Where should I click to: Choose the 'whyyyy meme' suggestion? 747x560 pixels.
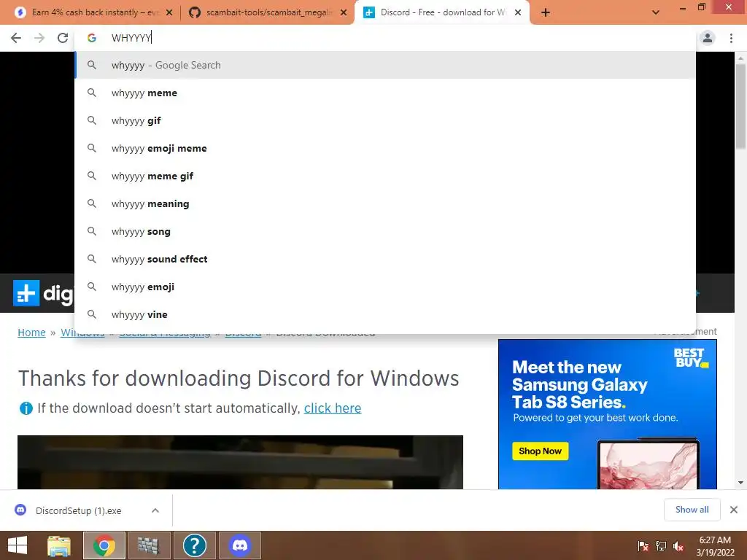coord(385,93)
